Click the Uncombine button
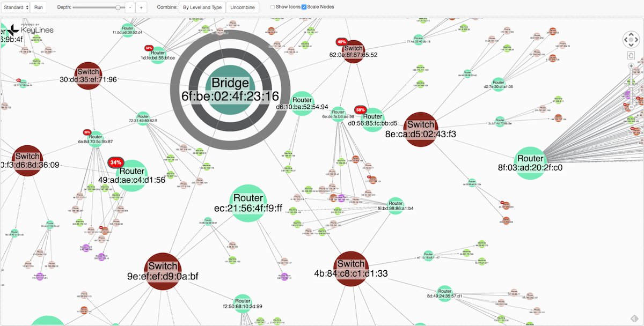644x326 pixels. point(243,7)
